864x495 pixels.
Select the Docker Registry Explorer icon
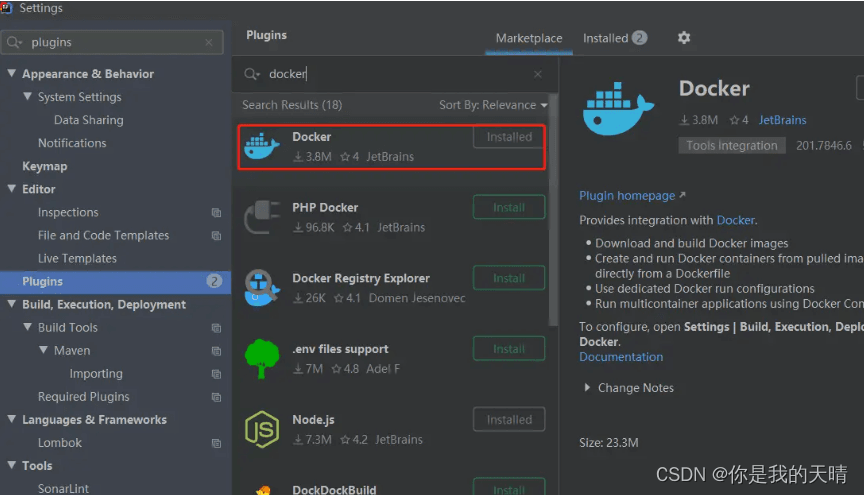(x=262, y=287)
